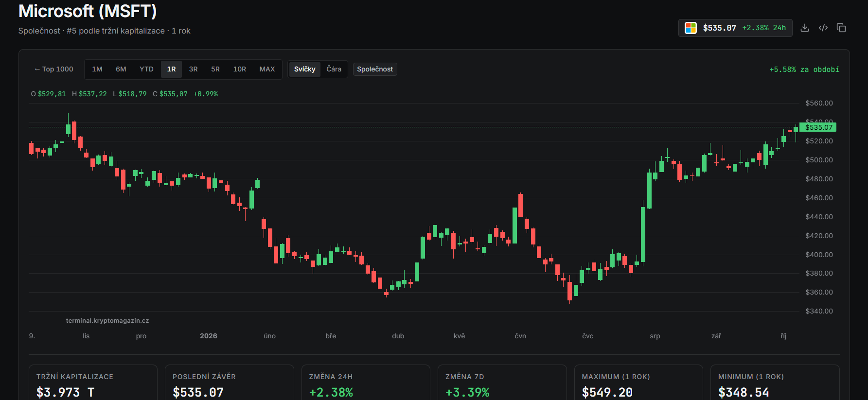868x400 pixels.
Task: Click the $535.07 current price label on axis
Action: click(819, 127)
